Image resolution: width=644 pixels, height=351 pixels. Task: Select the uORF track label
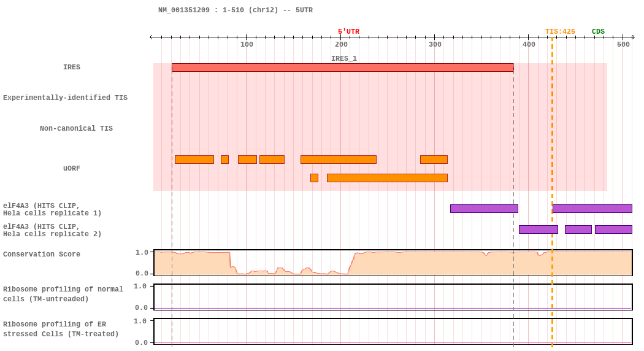click(72, 169)
